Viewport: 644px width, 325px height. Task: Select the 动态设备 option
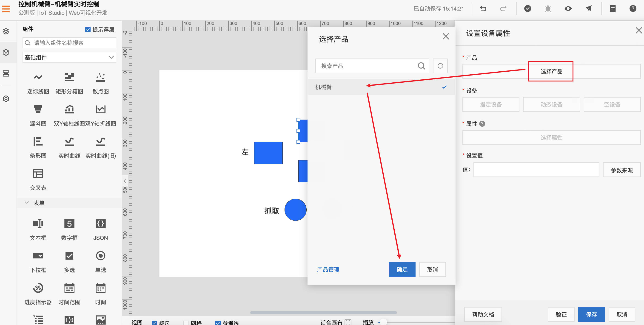point(551,105)
